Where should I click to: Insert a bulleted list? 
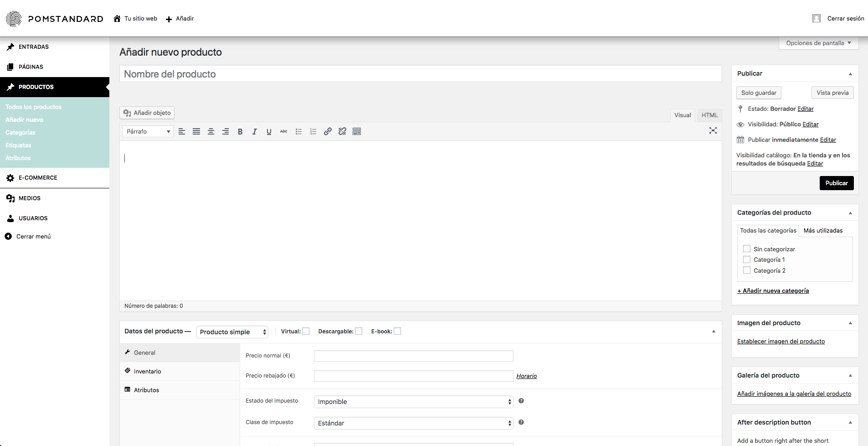click(x=298, y=132)
